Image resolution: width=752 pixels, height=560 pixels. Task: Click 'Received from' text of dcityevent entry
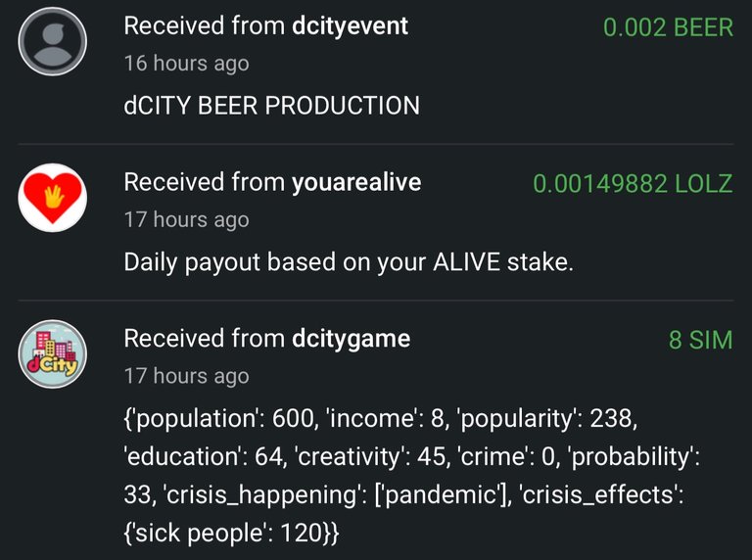click(205, 25)
